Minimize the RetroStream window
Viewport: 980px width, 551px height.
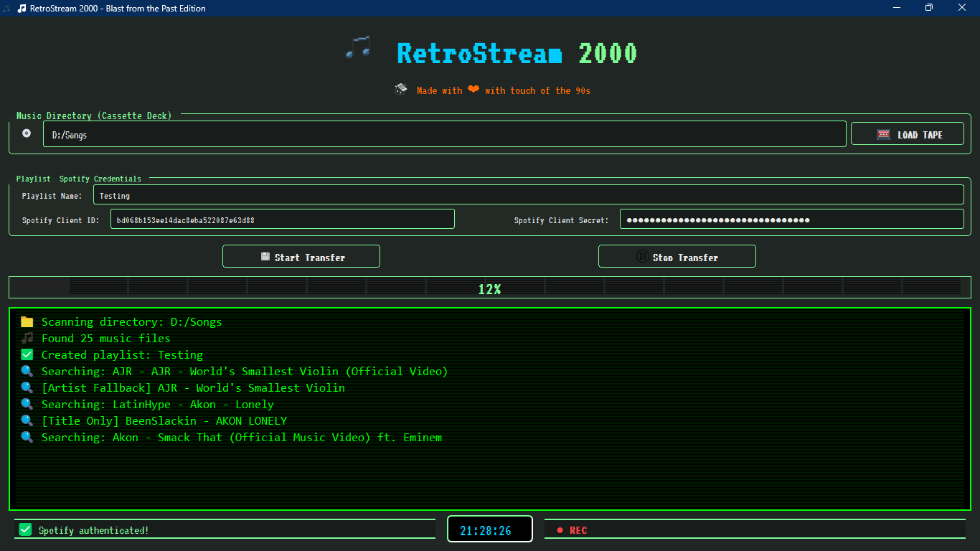897,8
